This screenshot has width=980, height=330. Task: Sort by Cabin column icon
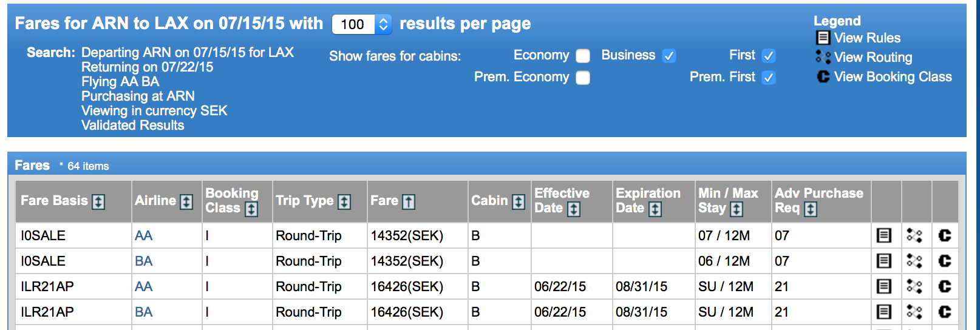519,201
